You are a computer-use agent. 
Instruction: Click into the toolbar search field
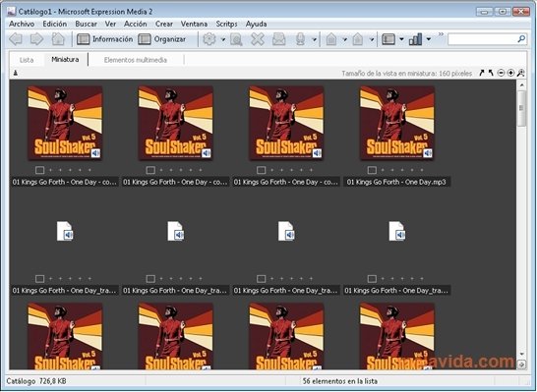(x=482, y=39)
